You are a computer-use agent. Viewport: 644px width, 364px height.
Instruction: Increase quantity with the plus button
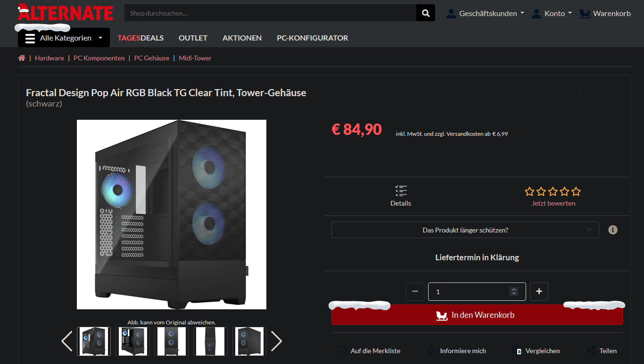coord(539,291)
